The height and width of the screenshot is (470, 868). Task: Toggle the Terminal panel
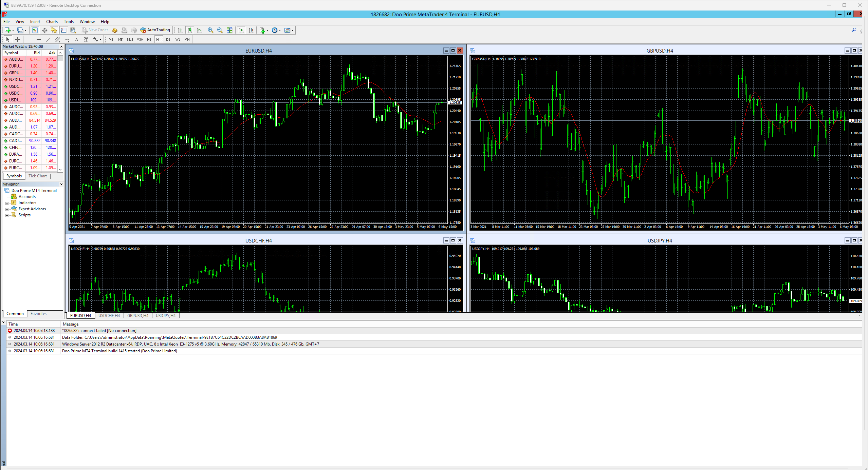tap(63, 30)
